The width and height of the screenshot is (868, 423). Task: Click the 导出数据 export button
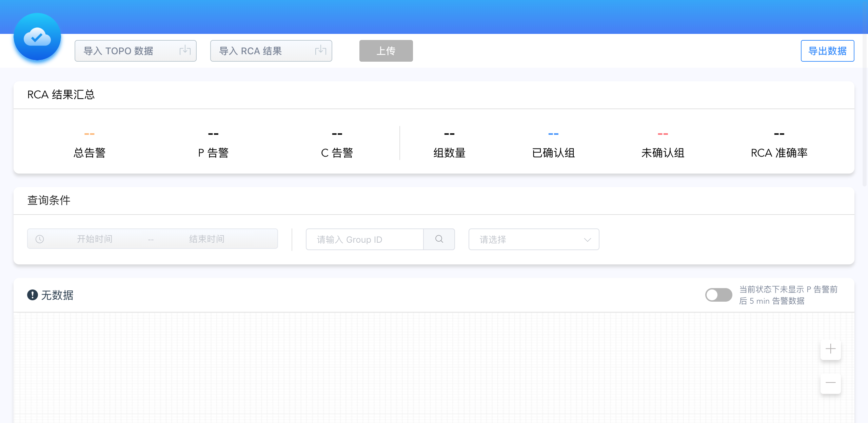pos(827,51)
